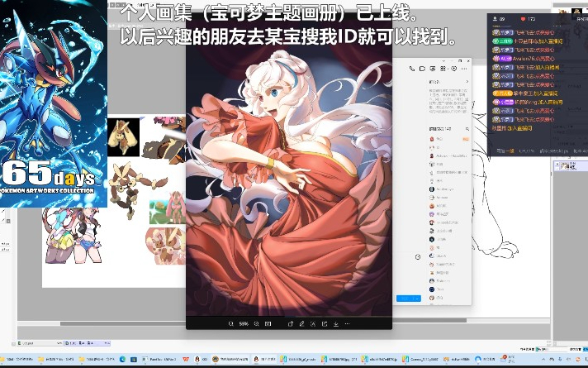Select the first member in group list
Screen dimensions: 588x368
pyautogui.click(x=448, y=139)
